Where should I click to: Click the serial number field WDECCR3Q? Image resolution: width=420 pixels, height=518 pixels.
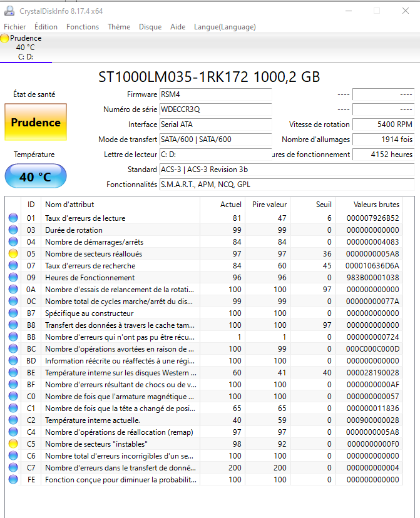click(215, 109)
